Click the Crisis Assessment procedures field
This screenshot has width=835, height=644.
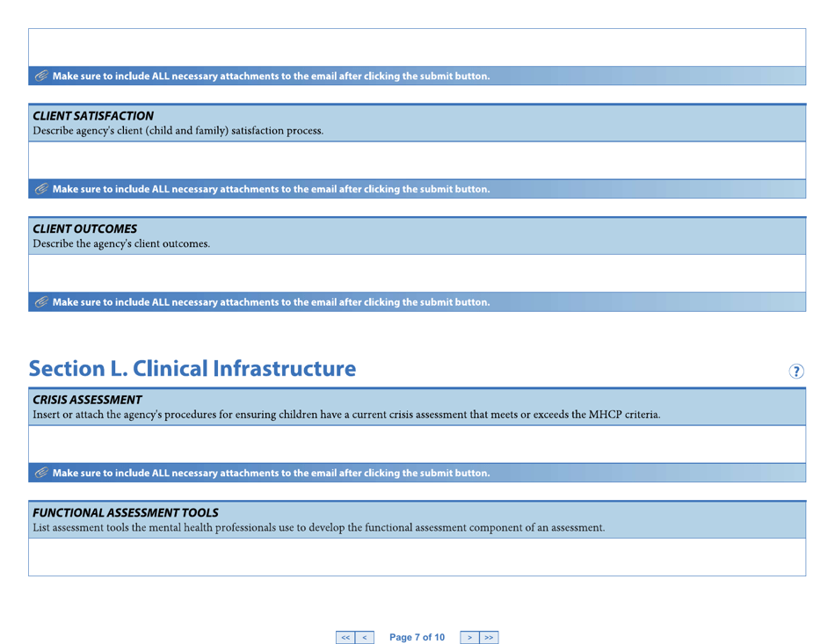(x=417, y=445)
